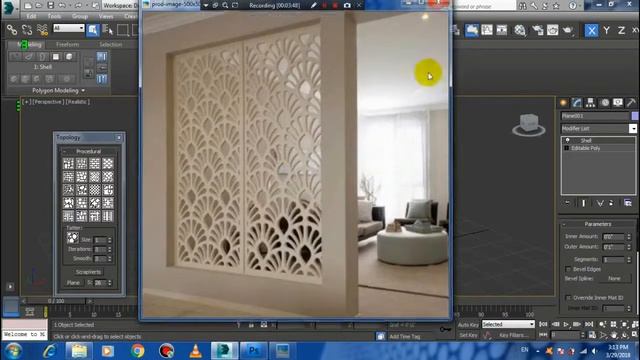Viewport: 640px width, 360px height.
Task: Toggle the Auto Key button
Action: pos(468,325)
